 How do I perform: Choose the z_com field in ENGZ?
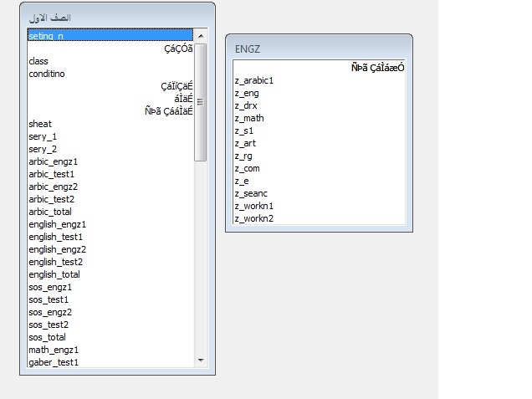point(248,168)
